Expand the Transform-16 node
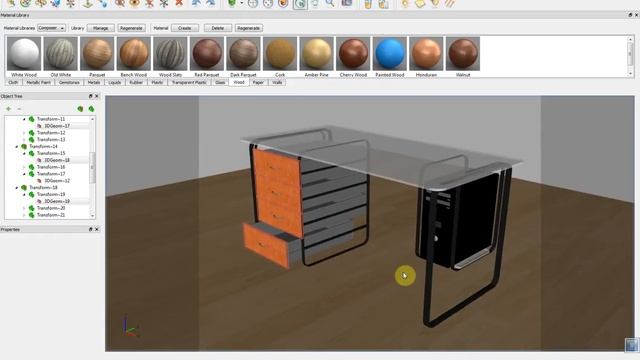640x360 pixels. point(24,167)
